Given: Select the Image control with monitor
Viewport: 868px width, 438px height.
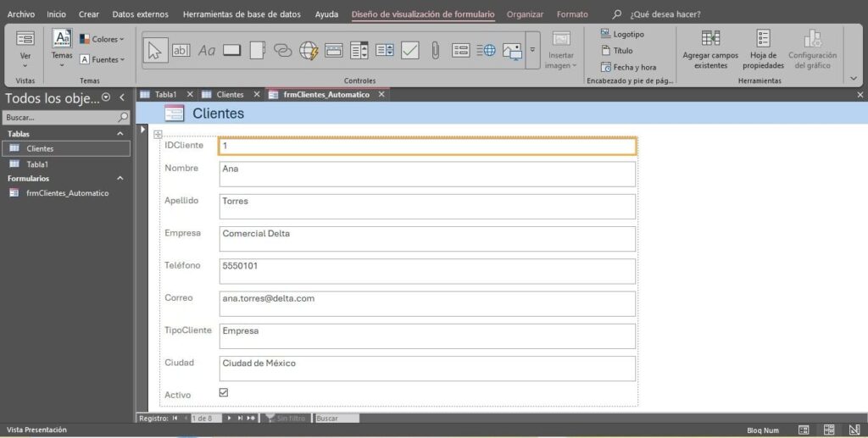Looking at the screenshot, I should (512, 51).
